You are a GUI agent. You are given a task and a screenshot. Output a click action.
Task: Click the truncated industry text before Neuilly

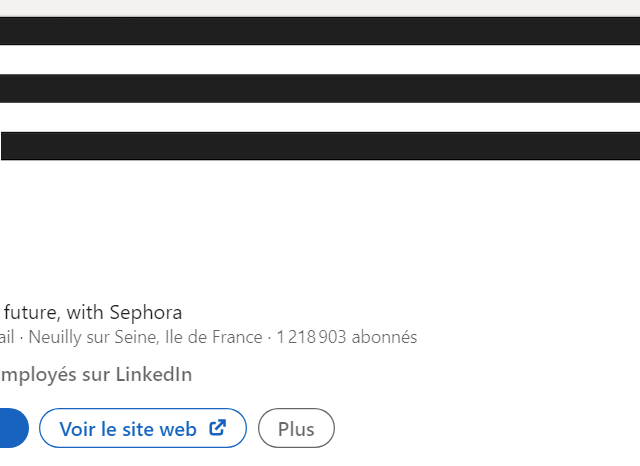[x=7, y=337]
